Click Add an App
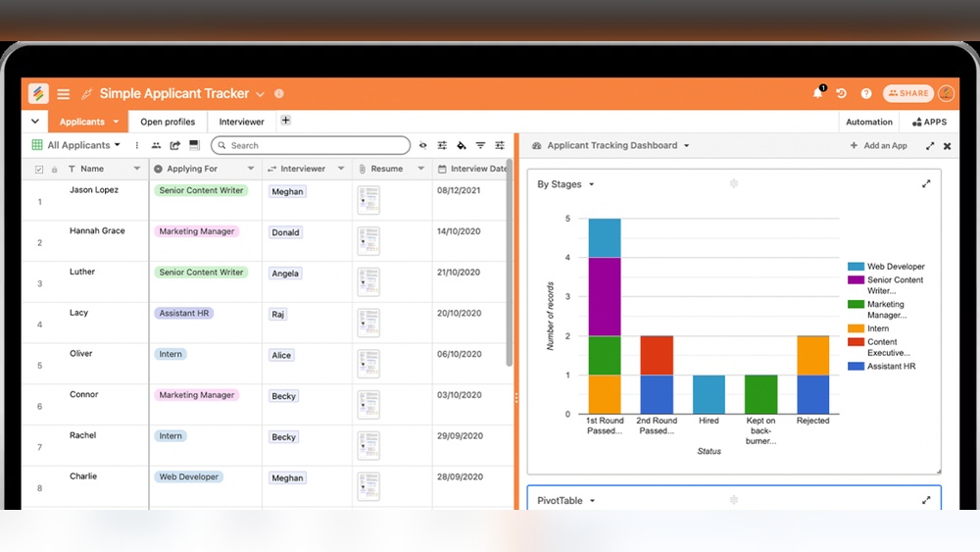 click(878, 145)
